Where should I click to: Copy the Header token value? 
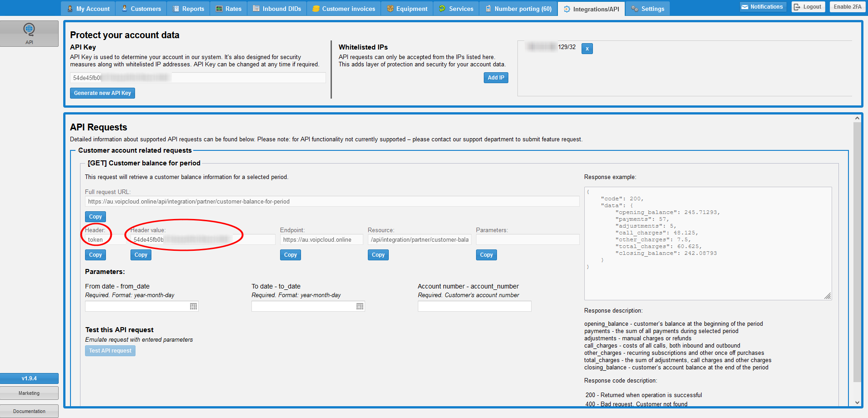pyautogui.click(x=95, y=255)
